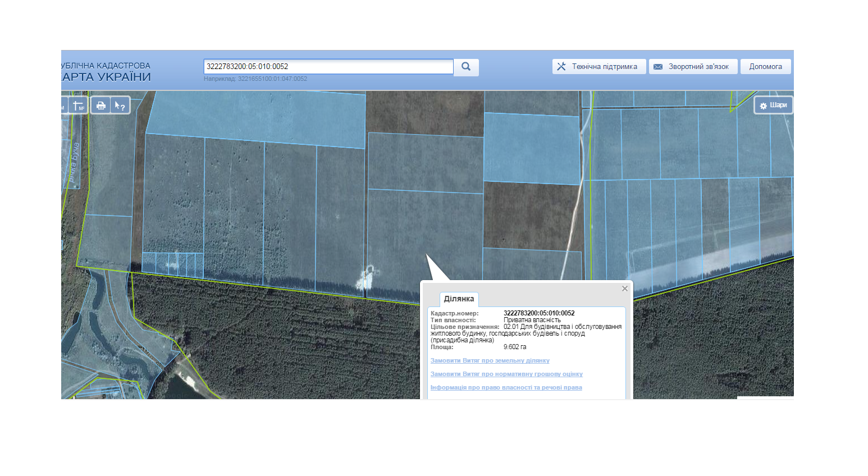Image resolution: width=868 pixels, height=476 pixels.
Task: Click cadastral number 3222783200:05:010:0052 in popup
Action: (x=539, y=313)
